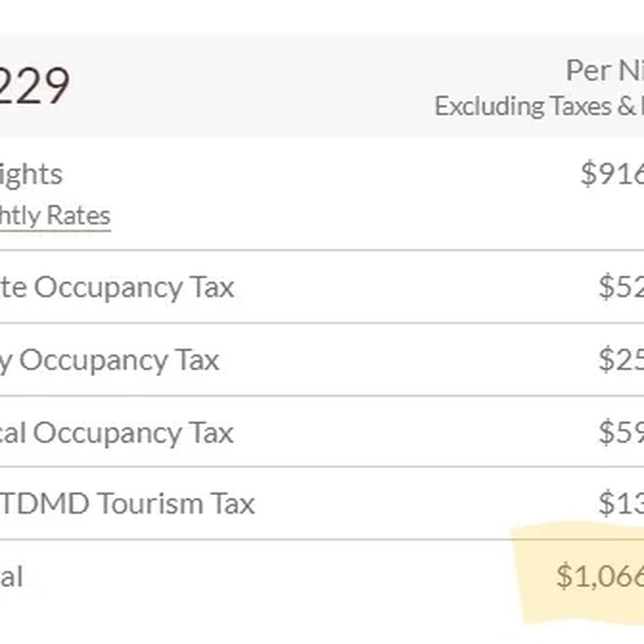Open the underlined Nightly Rates link

point(55,215)
